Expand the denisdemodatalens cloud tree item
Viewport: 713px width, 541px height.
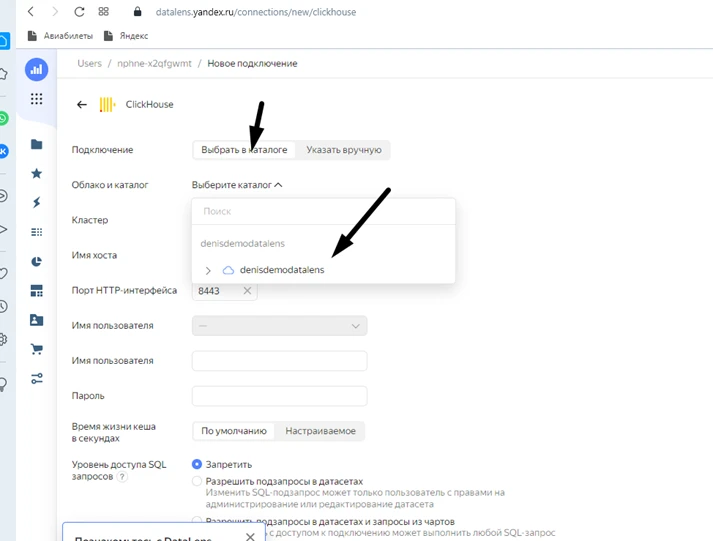[x=208, y=270]
